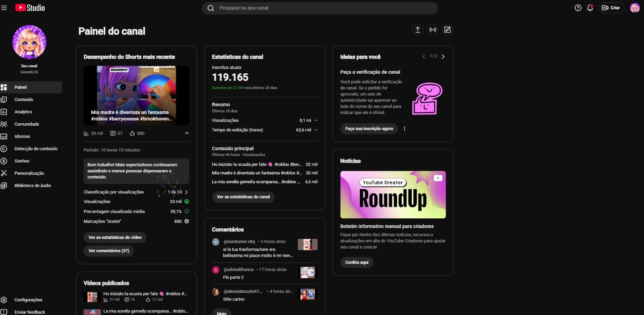This screenshot has width=644, height=315.
Task: Open published video La mia sorella gemella scomparsa
Action: (136, 311)
